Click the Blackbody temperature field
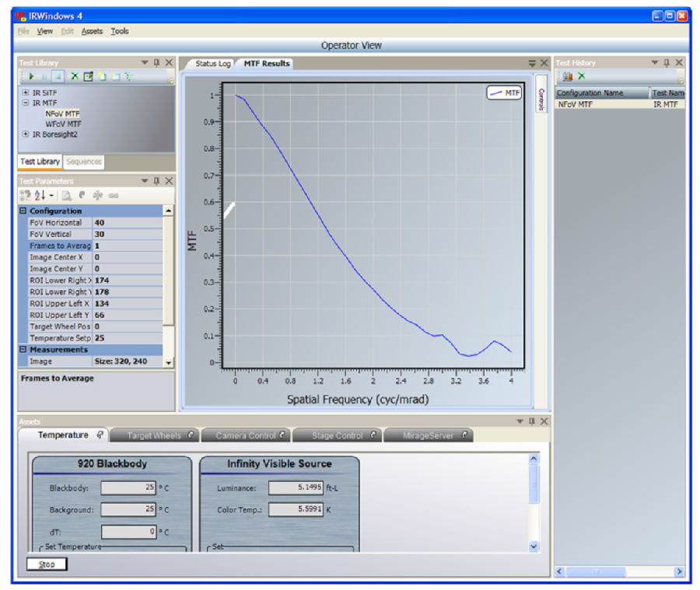This screenshot has height=590, width=700. 128,487
